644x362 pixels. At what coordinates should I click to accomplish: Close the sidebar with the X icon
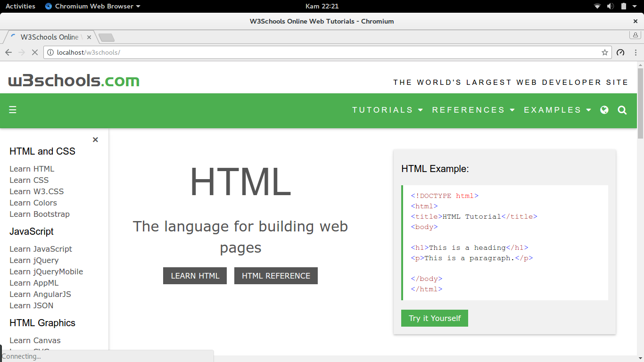[95, 140]
